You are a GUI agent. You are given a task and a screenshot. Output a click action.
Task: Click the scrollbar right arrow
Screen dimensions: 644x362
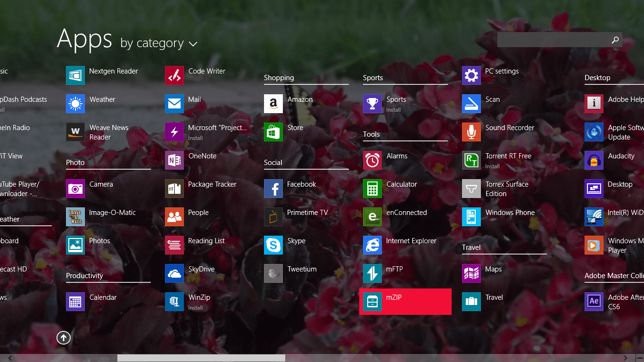pos(626,358)
